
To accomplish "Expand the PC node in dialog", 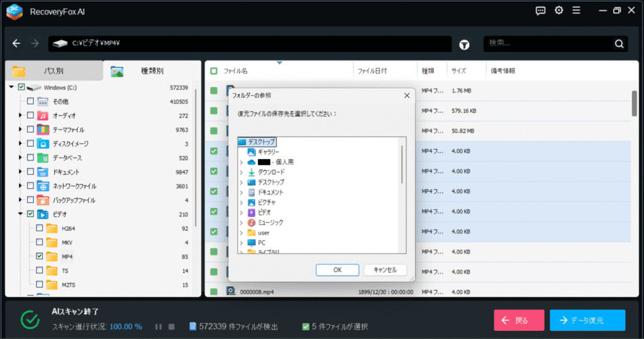I will pyautogui.click(x=241, y=243).
